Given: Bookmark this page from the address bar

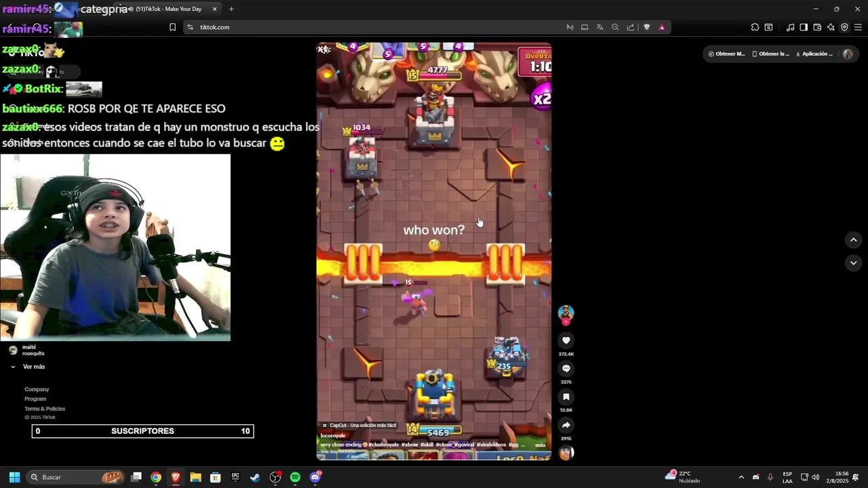Looking at the screenshot, I should [172, 27].
